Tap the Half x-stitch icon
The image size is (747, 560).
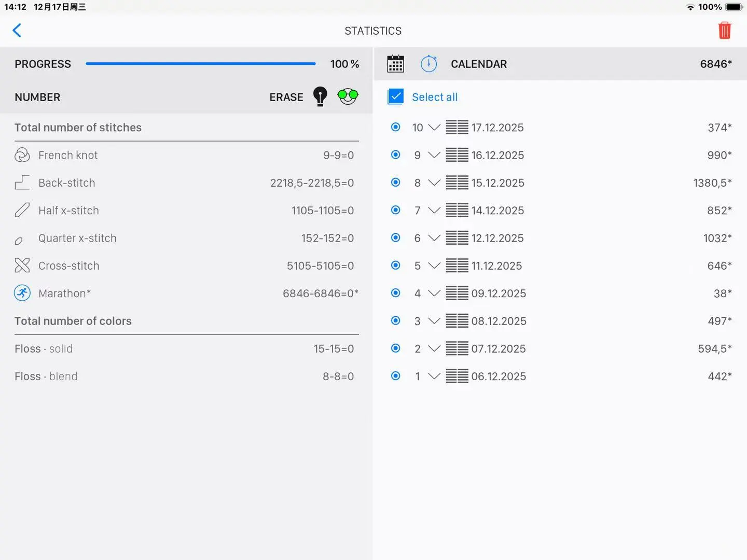tap(22, 210)
